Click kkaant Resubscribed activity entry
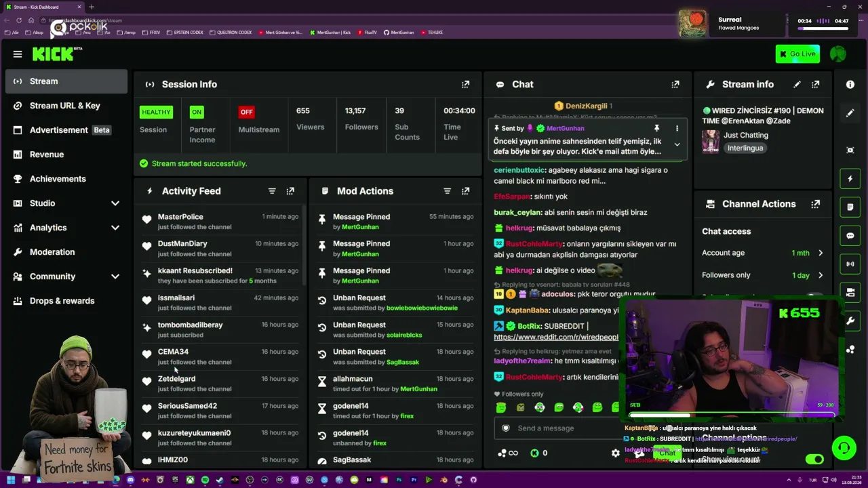 (x=220, y=275)
